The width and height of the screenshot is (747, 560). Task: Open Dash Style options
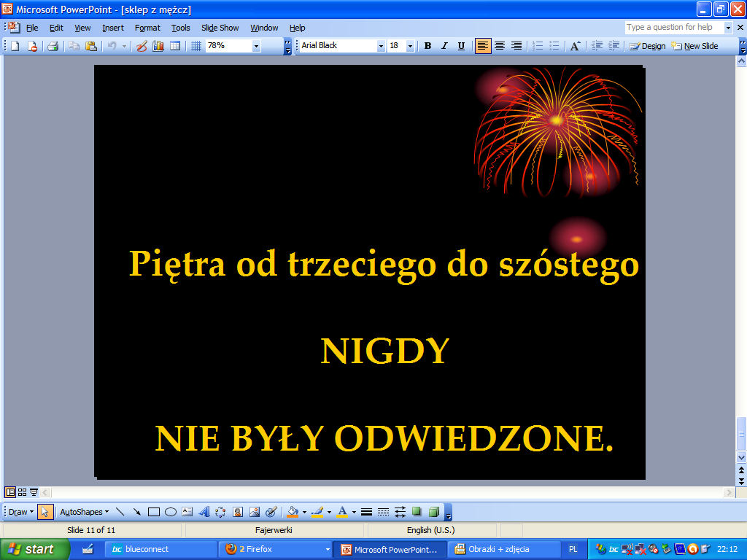pos(383,512)
